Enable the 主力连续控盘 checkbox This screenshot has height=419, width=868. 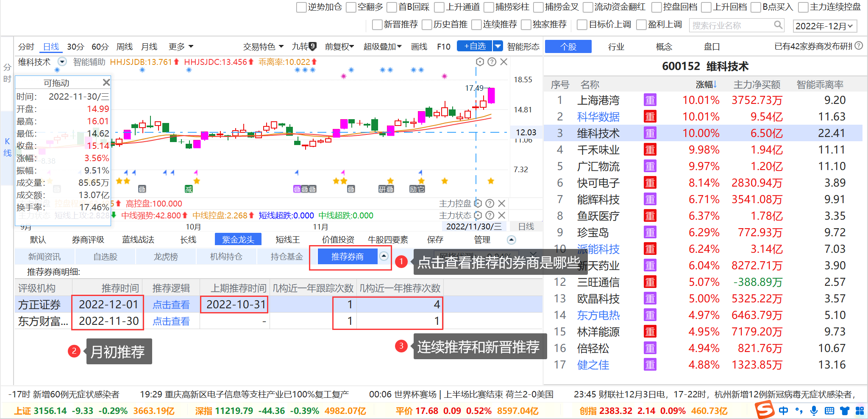click(803, 7)
